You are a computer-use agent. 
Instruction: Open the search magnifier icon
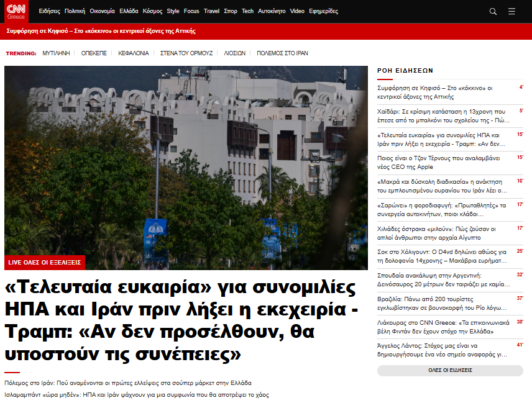(x=493, y=11)
